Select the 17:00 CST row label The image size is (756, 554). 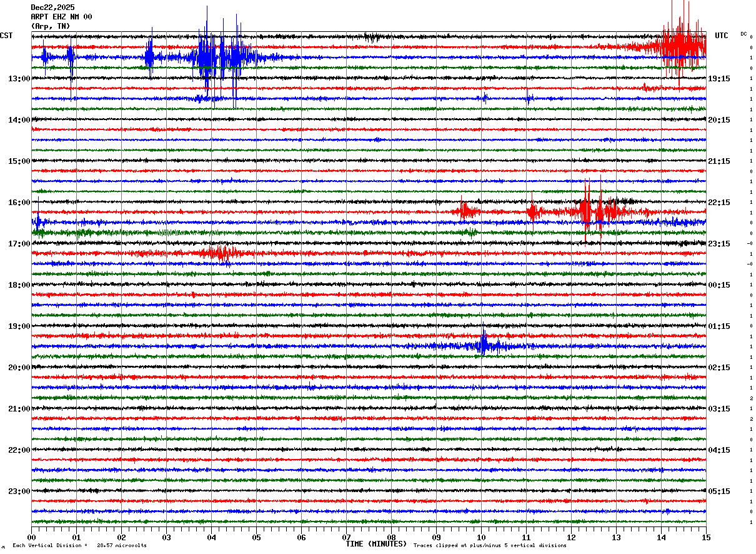point(19,244)
